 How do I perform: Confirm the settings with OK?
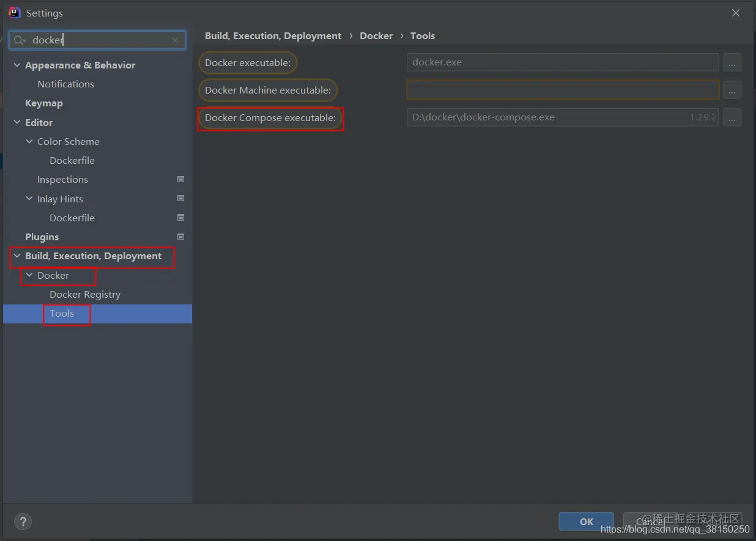pos(586,521)
